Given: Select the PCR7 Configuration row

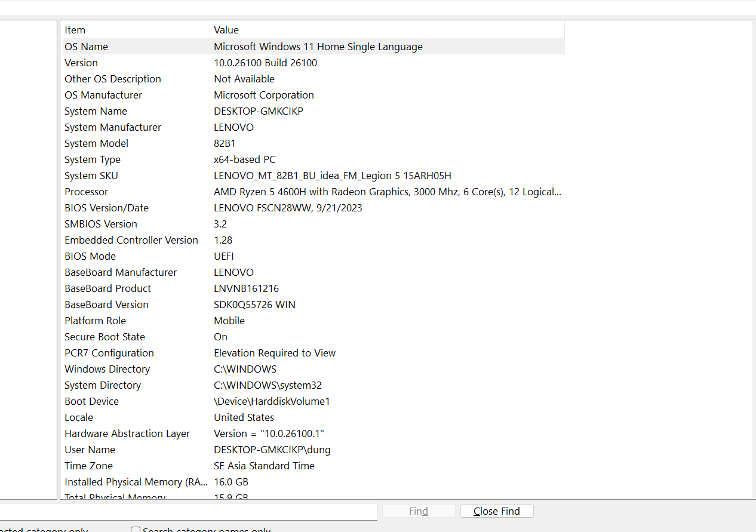Looking at the screenshot, I should (x=314, y=353).
